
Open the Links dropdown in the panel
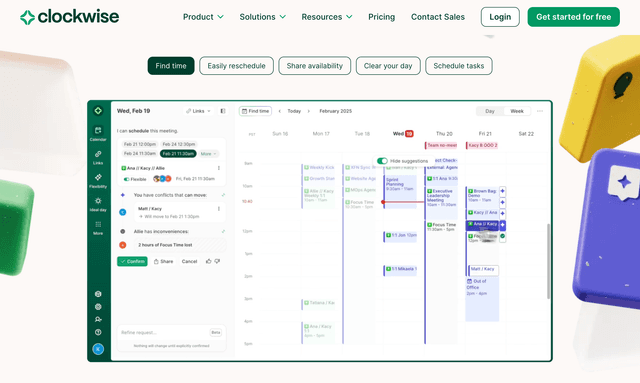pyautogui.click(x=199, y=111)
